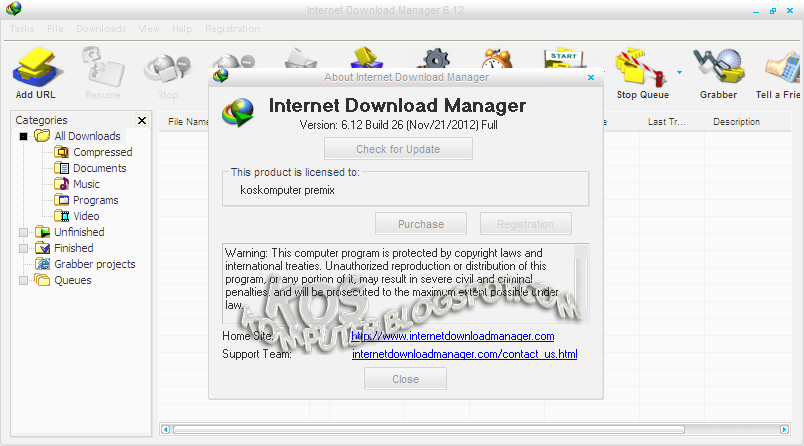Screen dimensions: 804x446
Task: Open the internetdownloadmanager.com home site link
Action: tap(453, 336)
